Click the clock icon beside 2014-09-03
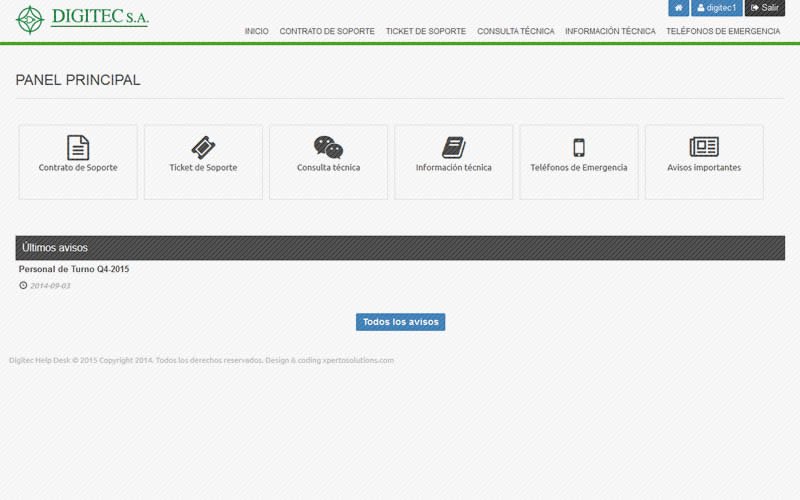The image size is (800, 500). click(x=23, y=286)
